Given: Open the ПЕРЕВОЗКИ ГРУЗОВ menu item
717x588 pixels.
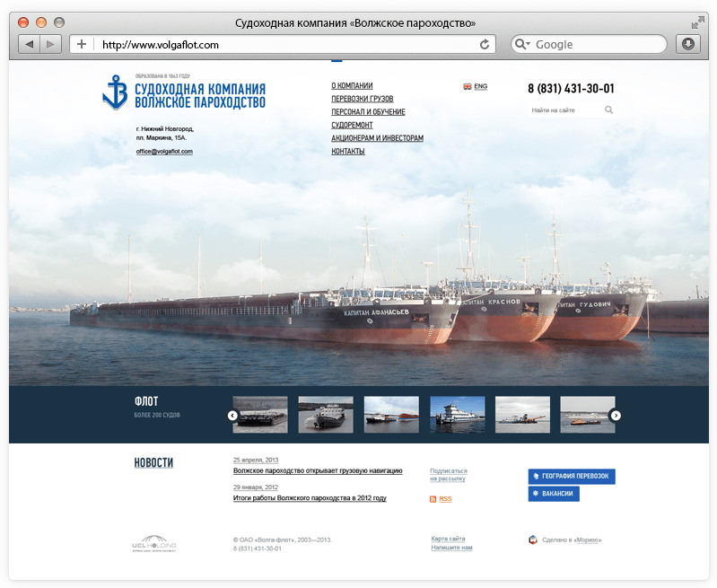Looking at the screenshot, I should click(x=362, y=99).
